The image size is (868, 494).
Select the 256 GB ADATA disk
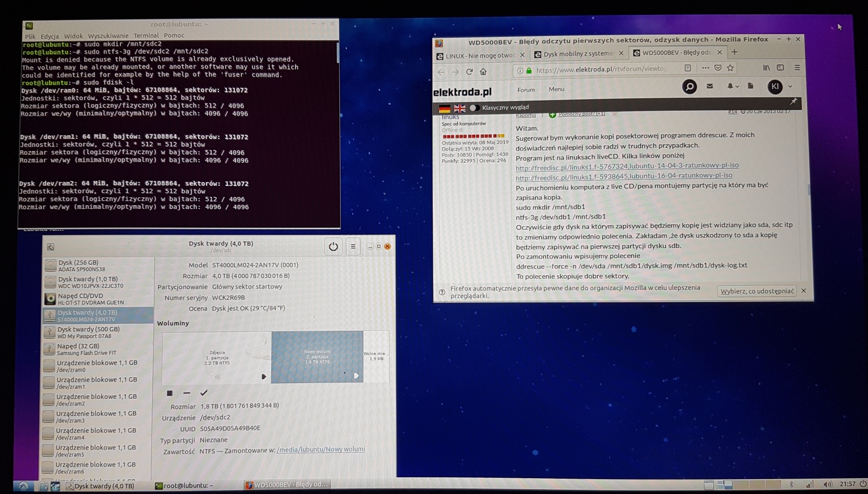98,266
